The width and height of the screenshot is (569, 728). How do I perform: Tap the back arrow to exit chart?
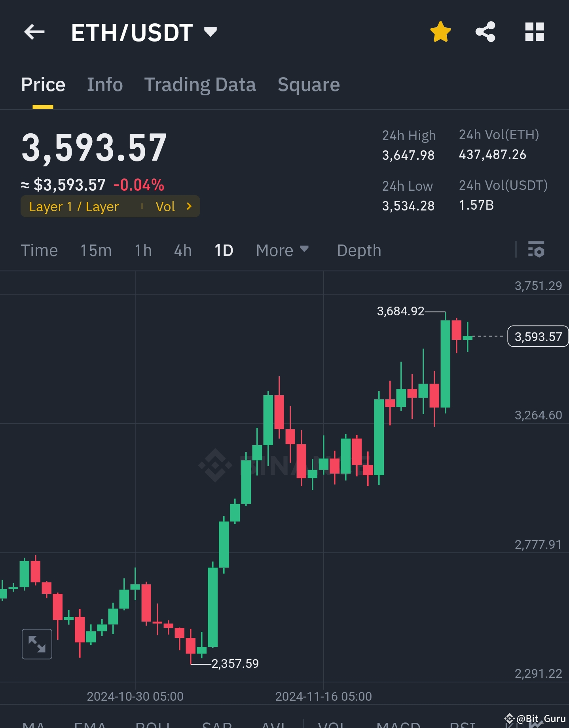pyautogui.click(x=34, y=32)
